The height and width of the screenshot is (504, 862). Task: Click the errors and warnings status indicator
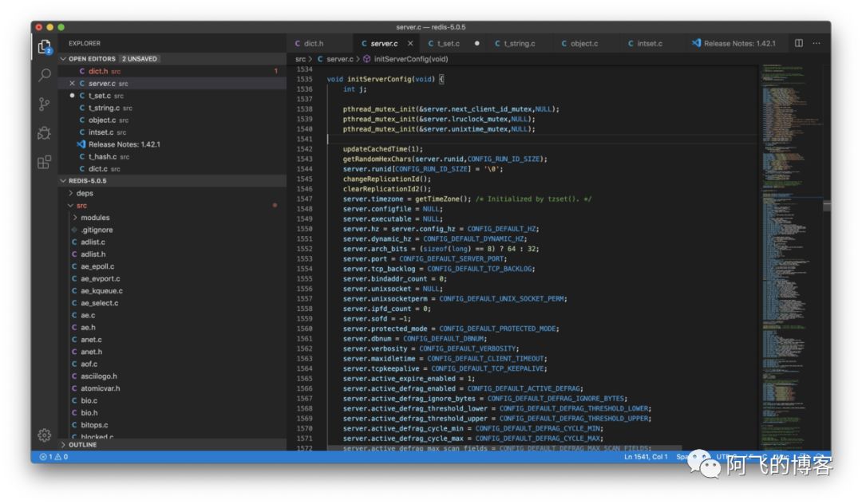point(53,457)
